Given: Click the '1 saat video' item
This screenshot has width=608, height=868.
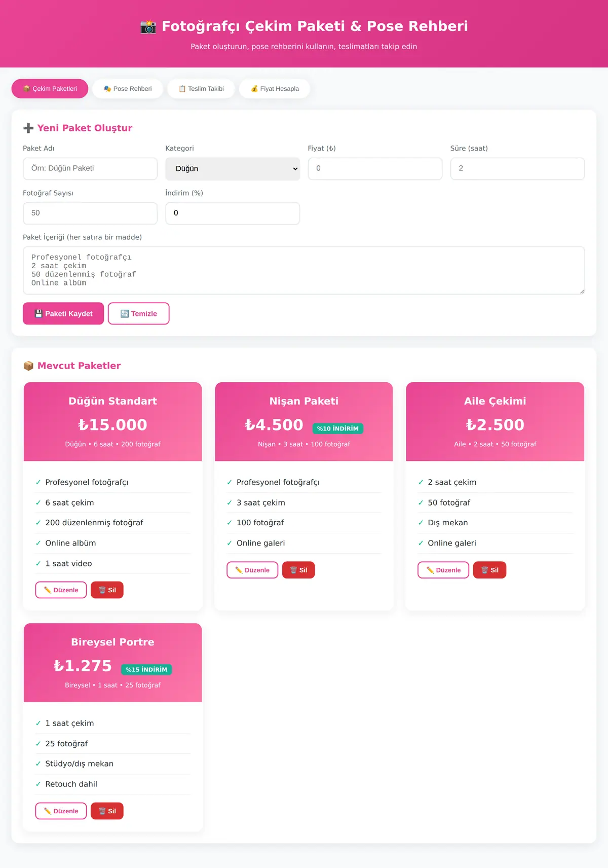Looking at the screenshot, I should click(68, 563).
